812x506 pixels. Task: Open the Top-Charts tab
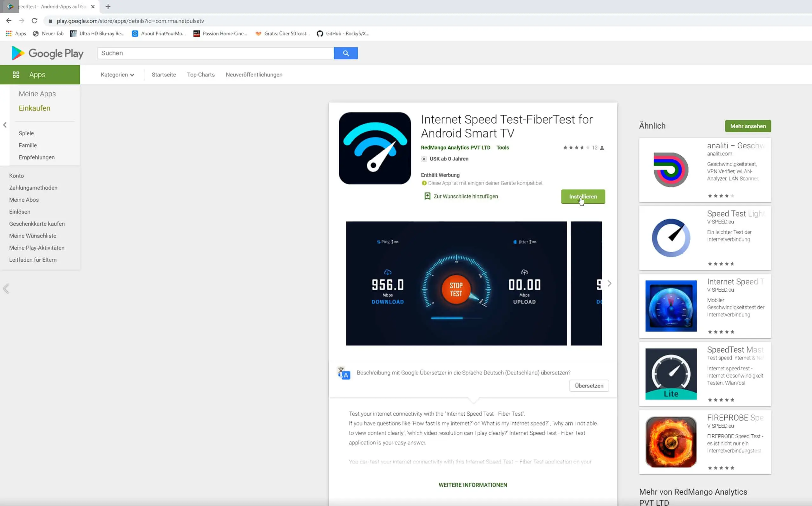click(x=201, y=75)
